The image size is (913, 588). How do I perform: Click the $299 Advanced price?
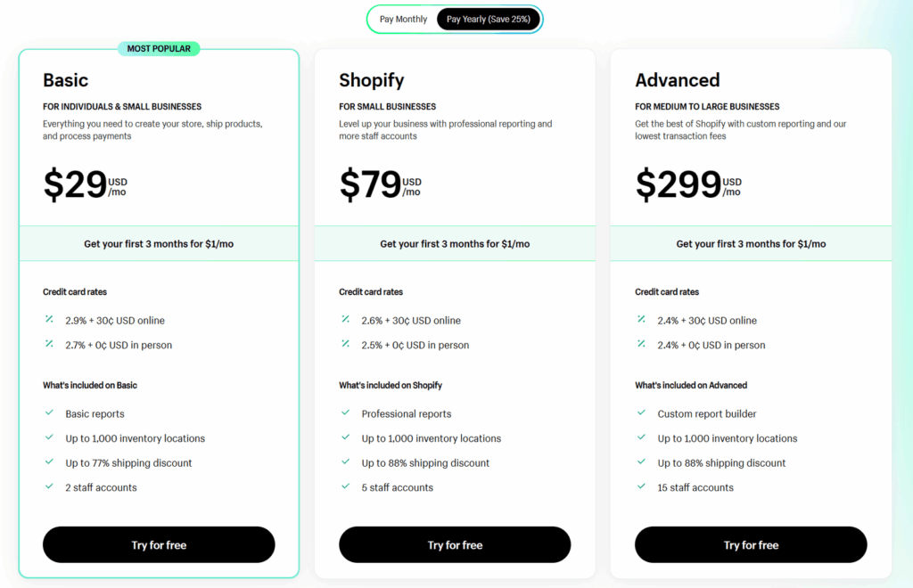pos(679,184)
